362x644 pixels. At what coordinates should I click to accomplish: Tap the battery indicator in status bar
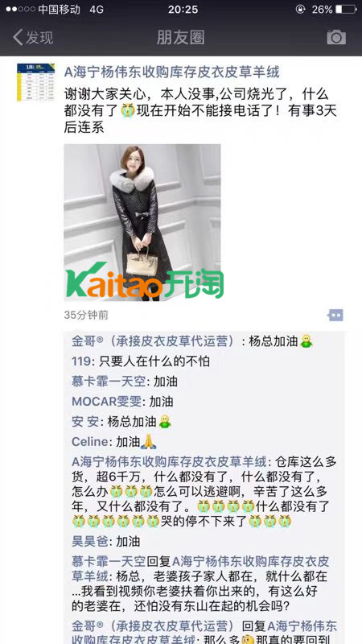coord(346,10)
